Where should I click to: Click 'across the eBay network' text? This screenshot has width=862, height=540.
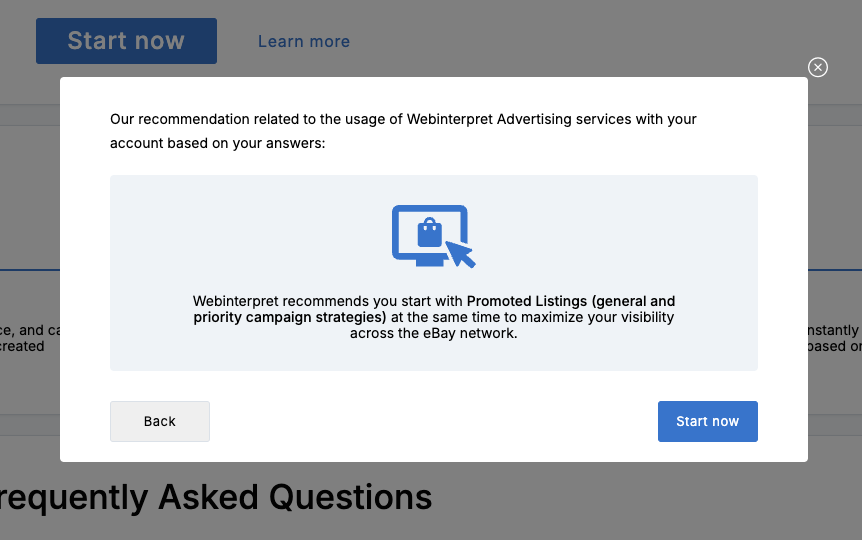pyautogui.click(x=434, y=333)
